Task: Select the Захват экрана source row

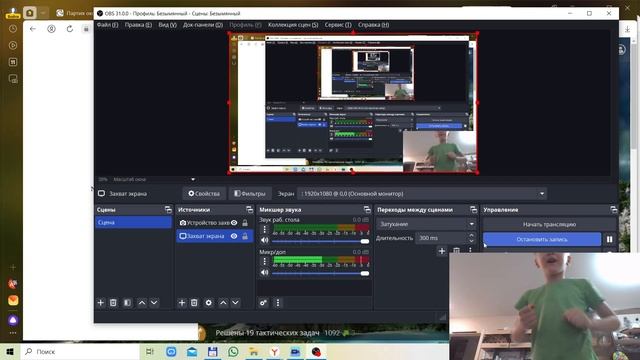Action: coord(215,236)
